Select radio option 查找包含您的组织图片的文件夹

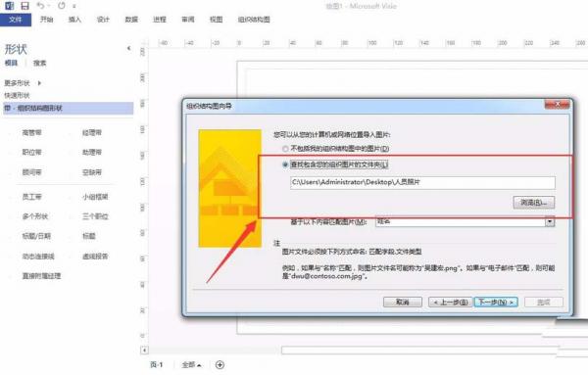click(x=286, y=164)
